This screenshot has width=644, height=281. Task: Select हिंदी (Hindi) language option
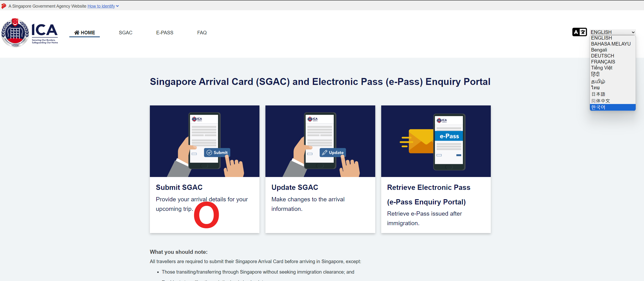[613, 74]
